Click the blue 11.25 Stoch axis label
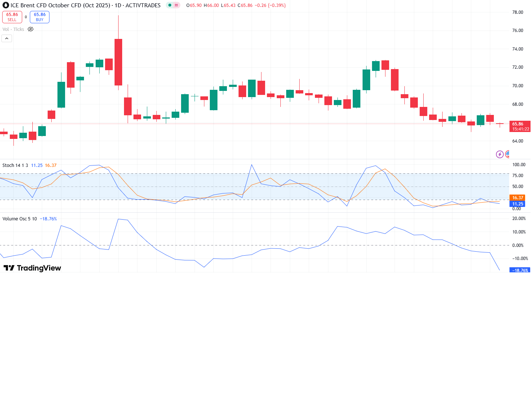Viewport: 532px width, 412px height. (x=517, y=204)
